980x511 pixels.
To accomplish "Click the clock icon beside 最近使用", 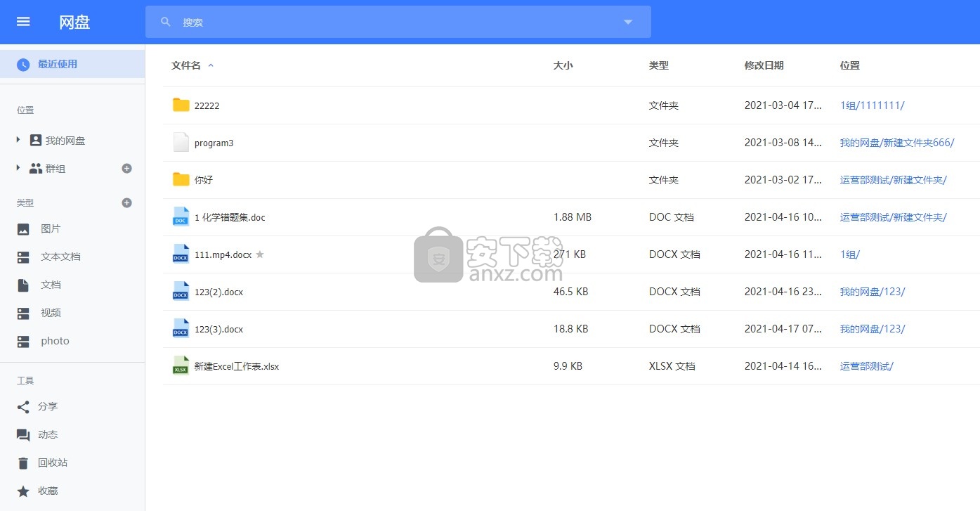I will 23,64.
